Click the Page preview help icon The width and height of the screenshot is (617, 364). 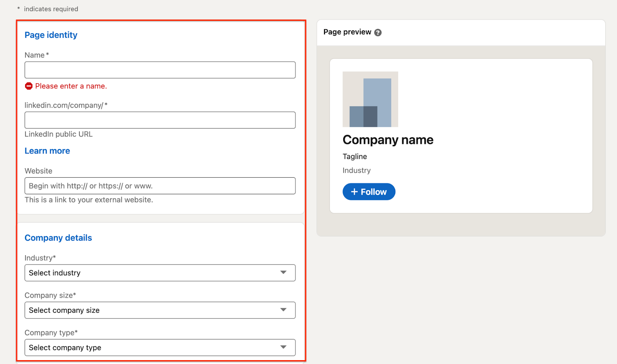point(378,32)
